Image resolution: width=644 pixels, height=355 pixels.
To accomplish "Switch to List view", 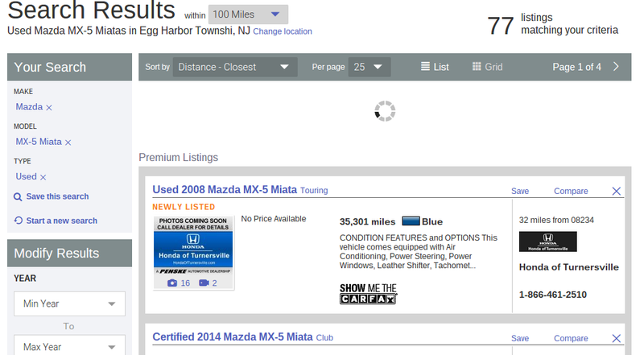I will pos(435,67).
